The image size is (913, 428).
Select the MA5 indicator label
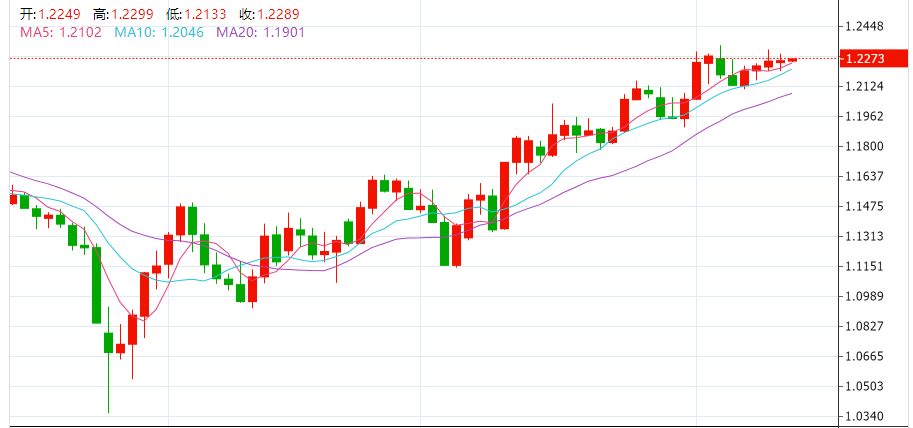[57, 32]
